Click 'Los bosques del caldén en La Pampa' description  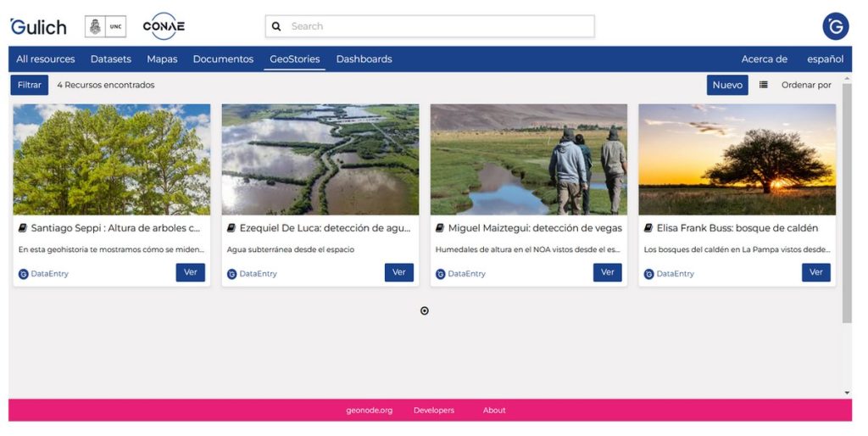point(737,250)
